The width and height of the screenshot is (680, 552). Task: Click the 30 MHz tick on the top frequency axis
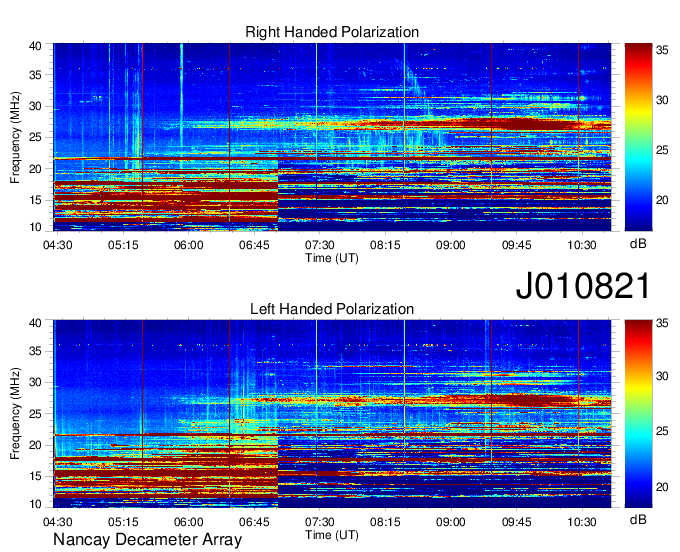(x=35, y=106)
